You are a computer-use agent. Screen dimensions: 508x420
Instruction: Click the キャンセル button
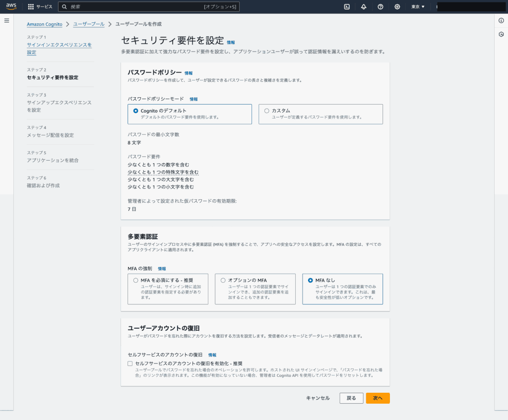tap(317, 398)
